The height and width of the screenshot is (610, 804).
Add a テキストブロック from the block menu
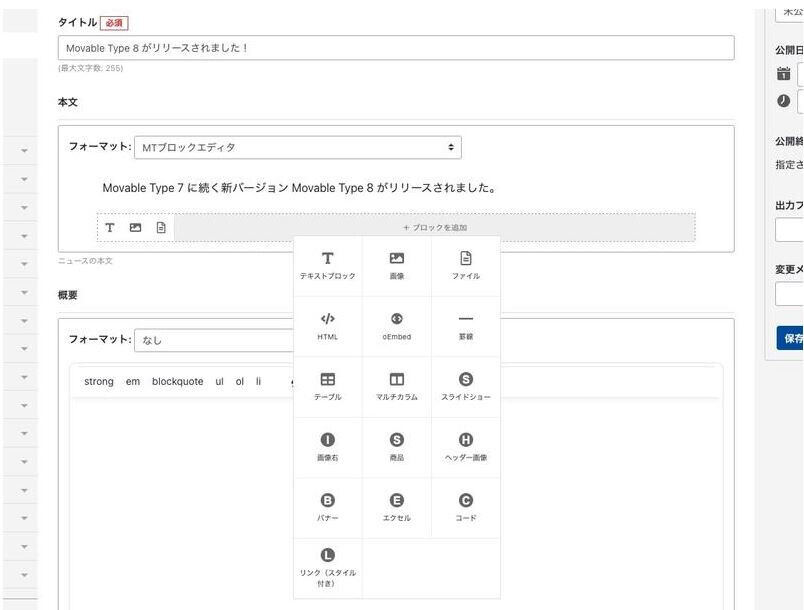click(x=328, y=266)
